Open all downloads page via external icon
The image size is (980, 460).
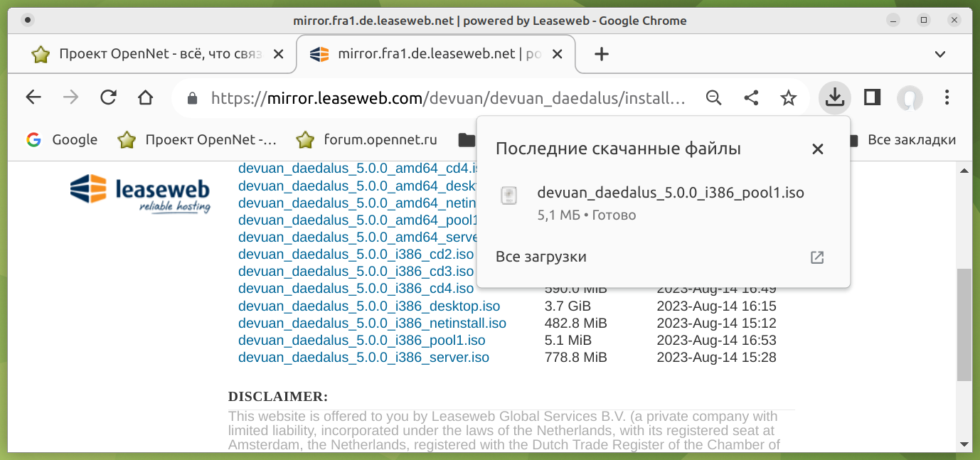tap(817, 257)
